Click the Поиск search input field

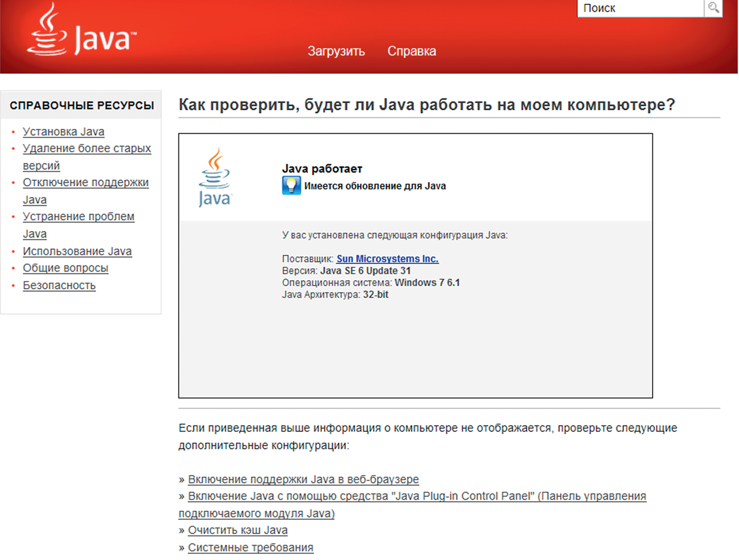tap(640, 8)
